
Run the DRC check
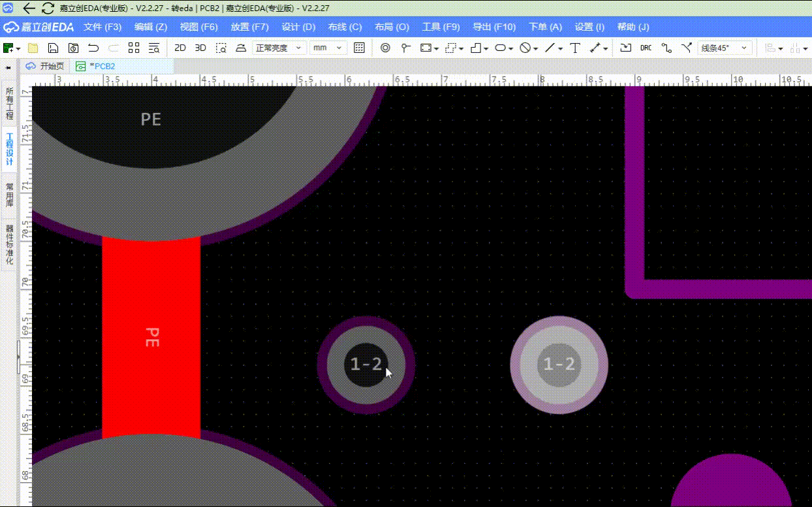646,48
